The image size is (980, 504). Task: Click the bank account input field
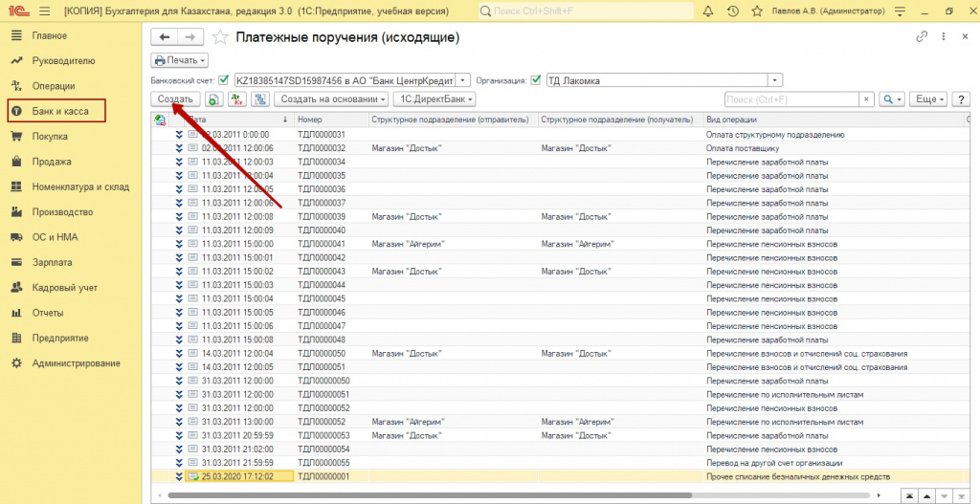pyautogui.click(x=345, y=80)
